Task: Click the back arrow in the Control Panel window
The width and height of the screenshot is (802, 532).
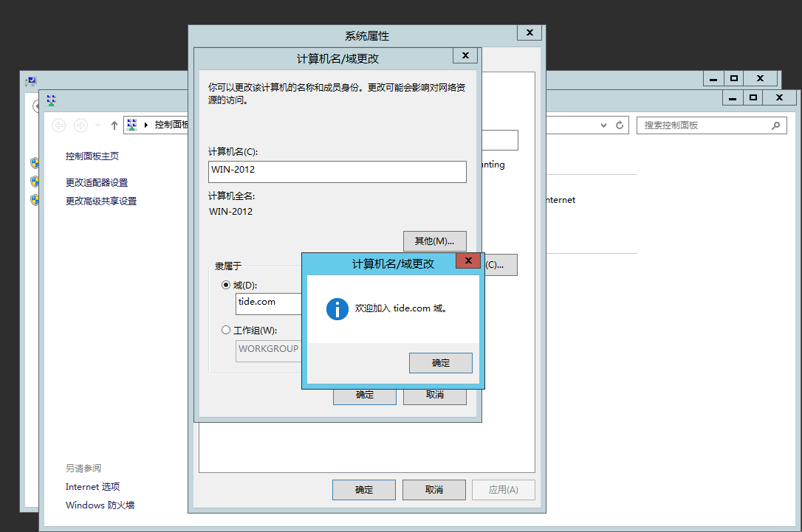Action: (x=59, y=125)
